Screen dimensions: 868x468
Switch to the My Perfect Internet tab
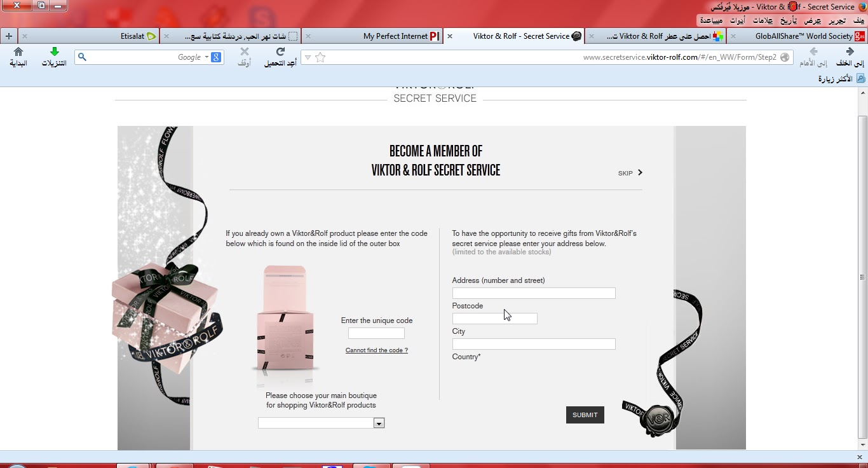(372, 36)
